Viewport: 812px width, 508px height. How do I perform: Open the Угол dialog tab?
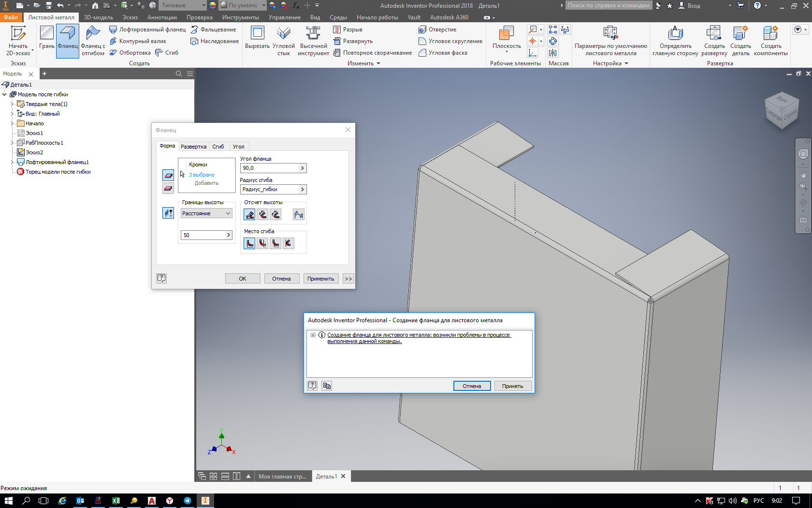239,147
